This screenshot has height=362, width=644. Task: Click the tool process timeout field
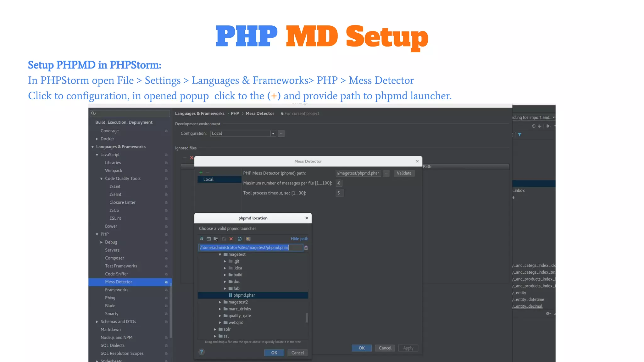pyautogui.click(x=340, y=193)
